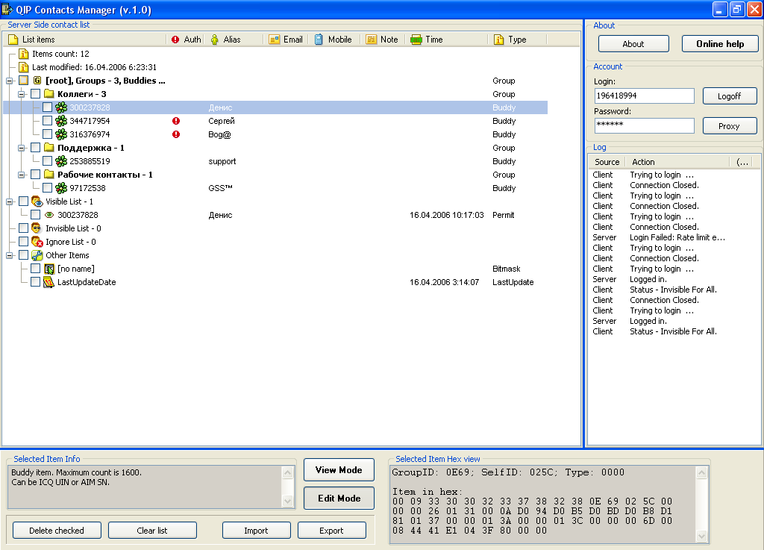Click the red auth warning icon for Bog@
The image size is (764, 550).
(x=176, y=134)
